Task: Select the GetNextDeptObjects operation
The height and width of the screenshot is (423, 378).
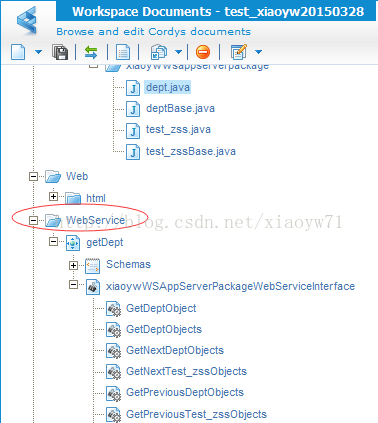Action: (175, 350)
